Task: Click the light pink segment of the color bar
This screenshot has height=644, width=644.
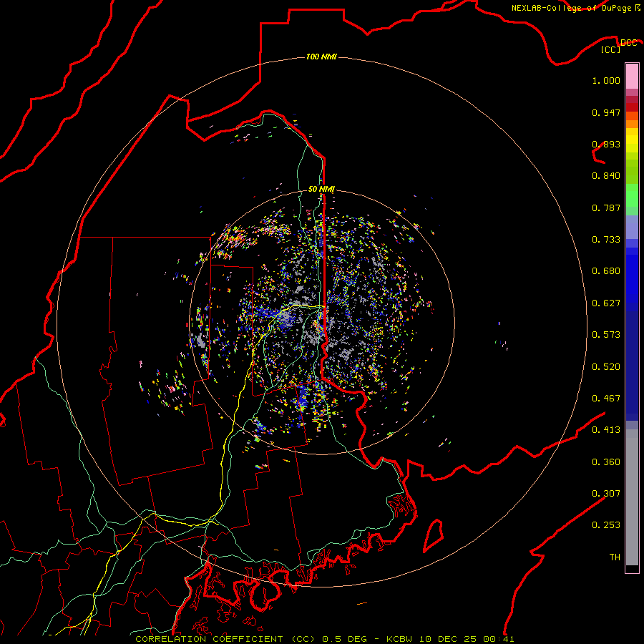Action: click(x=632, y=77)
